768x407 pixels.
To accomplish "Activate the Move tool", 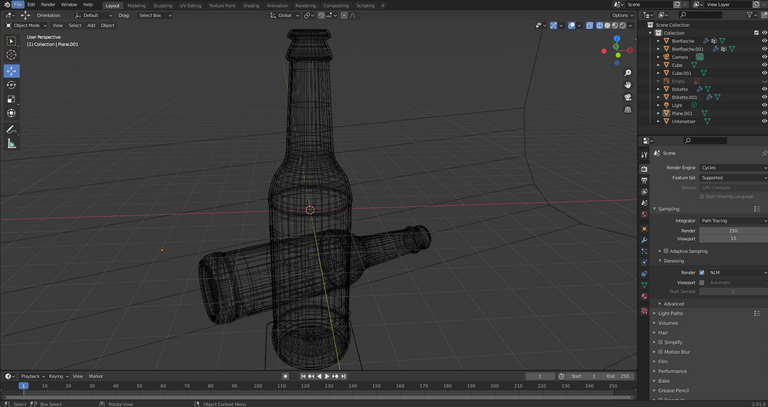I will [x=12, y=71].
